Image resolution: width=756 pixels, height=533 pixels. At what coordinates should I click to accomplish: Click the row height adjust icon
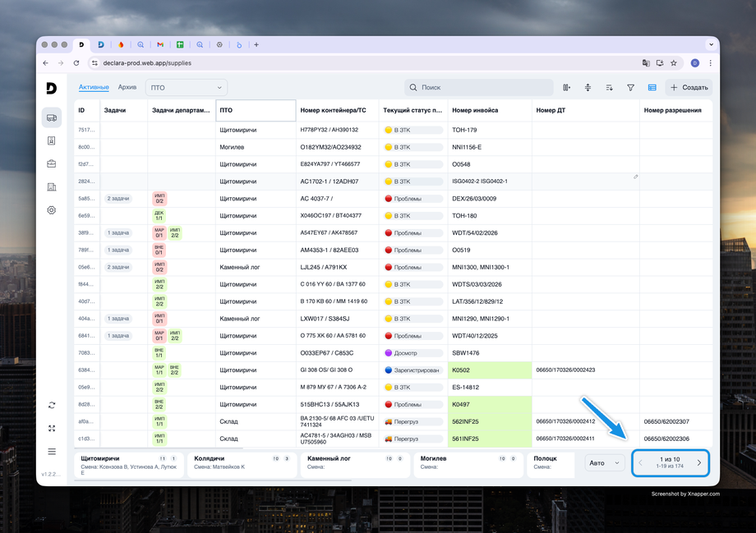(588, 88)
